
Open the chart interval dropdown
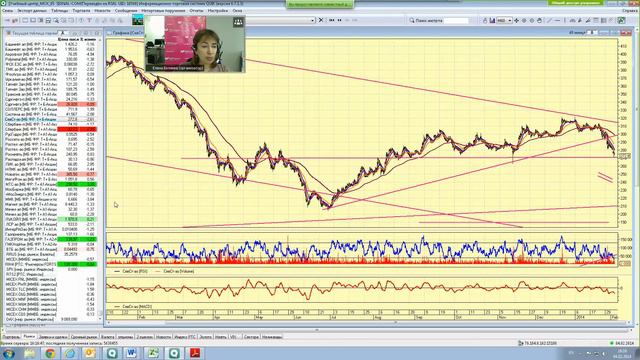tap(510, 20)
